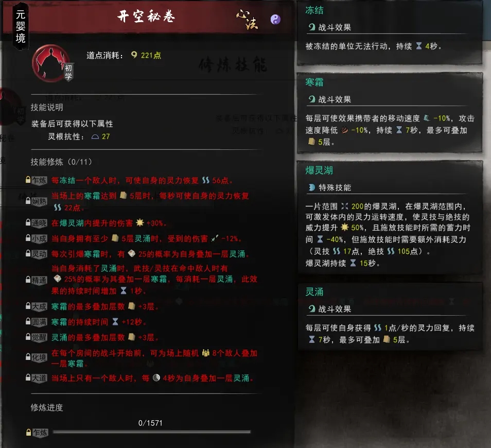Click the 初学 level badge on portrait
Image resolution: width=491 pixels, height=448 pixels.
[68, 72]
